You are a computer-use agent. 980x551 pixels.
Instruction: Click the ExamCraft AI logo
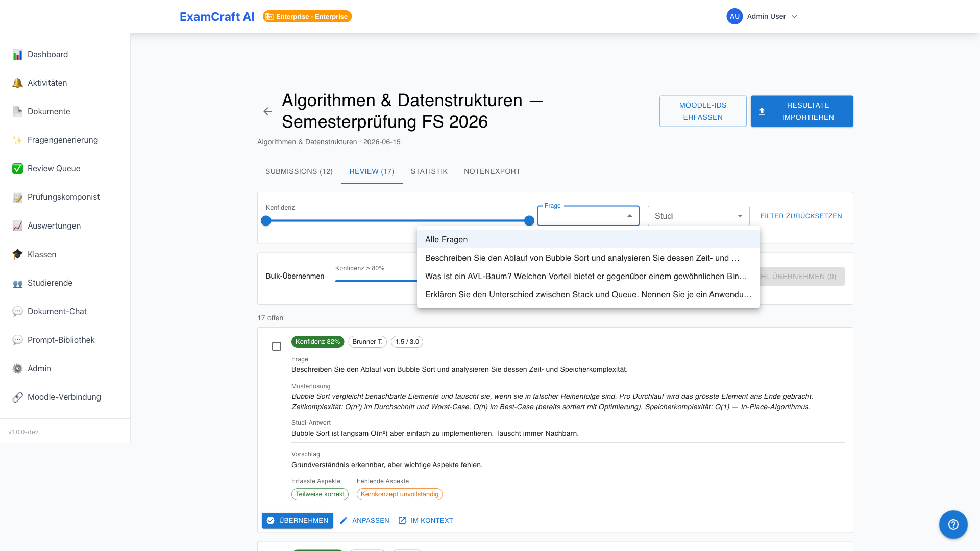(217, 16)
